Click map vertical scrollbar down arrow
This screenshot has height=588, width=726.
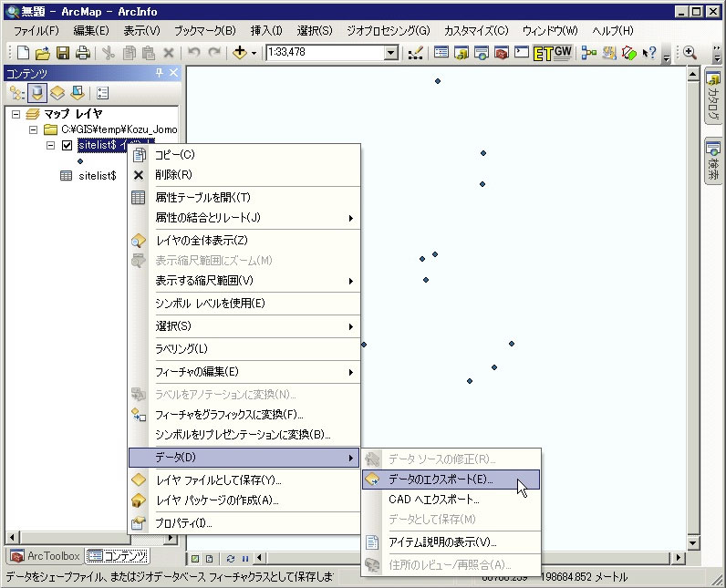click(692, 542)
